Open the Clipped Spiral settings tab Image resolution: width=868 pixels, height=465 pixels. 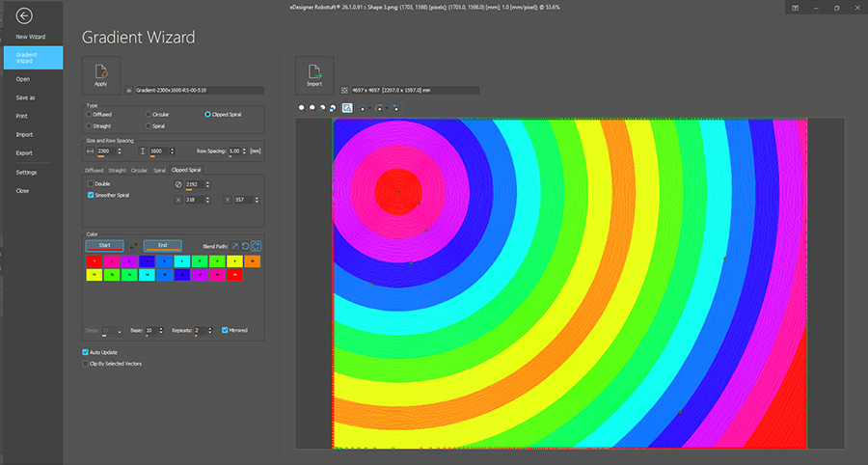[x=186, y=170]
